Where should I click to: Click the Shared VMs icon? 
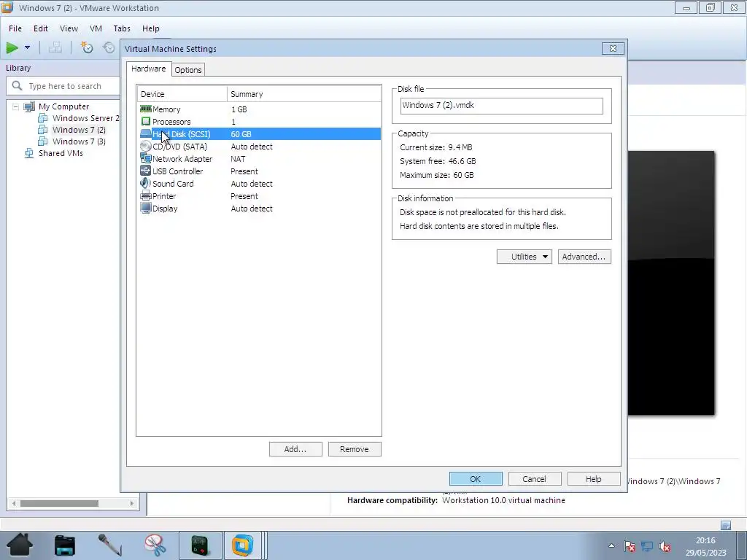coord(29,153)
